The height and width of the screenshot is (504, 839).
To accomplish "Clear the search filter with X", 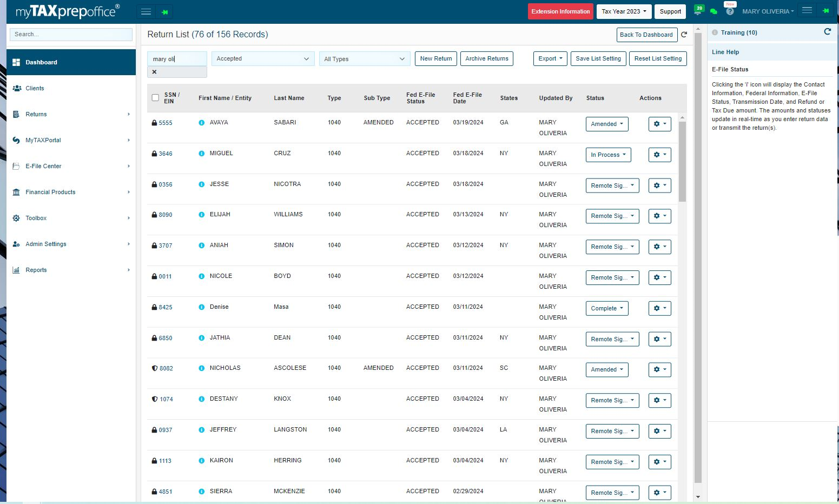I will 154,72.
